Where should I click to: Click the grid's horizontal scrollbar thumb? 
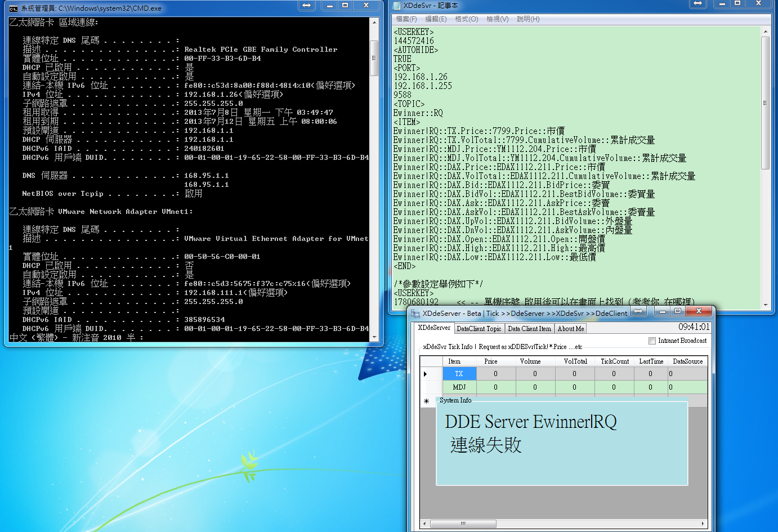click(x=463, y=524)
